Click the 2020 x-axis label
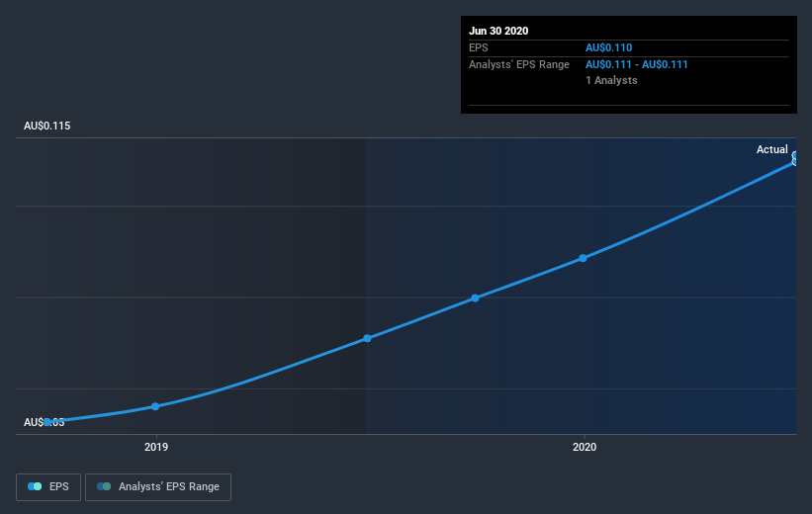Image resolution: width=812 pixels, height=514 pixels. (x=585, y=447)
